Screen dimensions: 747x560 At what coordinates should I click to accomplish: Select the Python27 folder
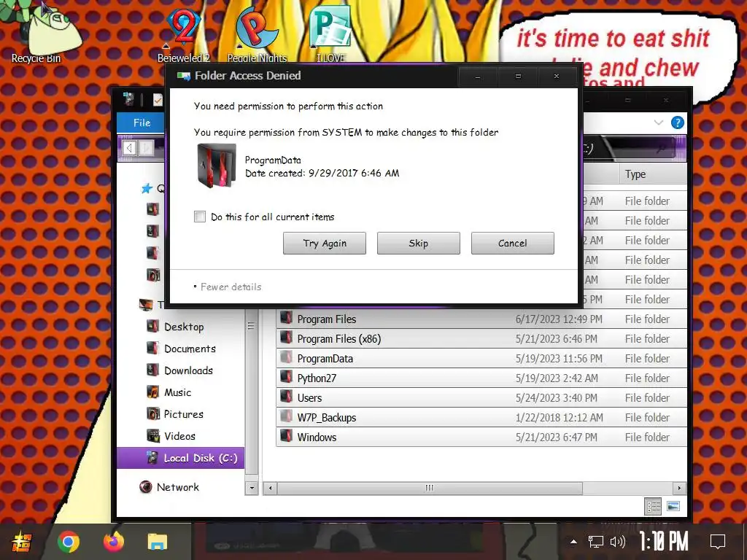pos(481,378)
